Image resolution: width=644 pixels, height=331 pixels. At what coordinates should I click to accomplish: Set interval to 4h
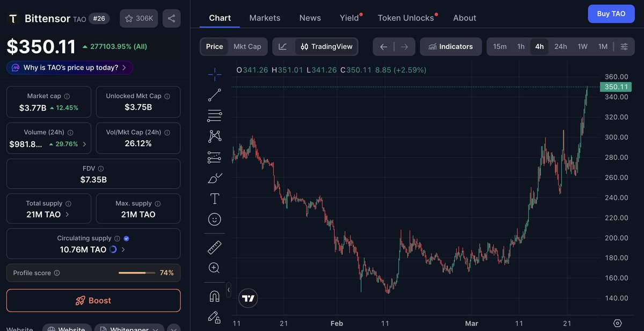(x=539, y=47)
